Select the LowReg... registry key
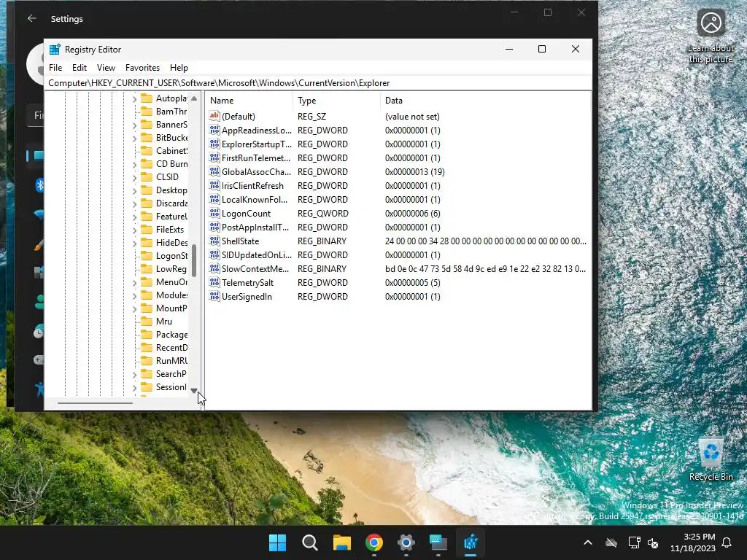The image size is (747, 560). click(x=171, y=269)
